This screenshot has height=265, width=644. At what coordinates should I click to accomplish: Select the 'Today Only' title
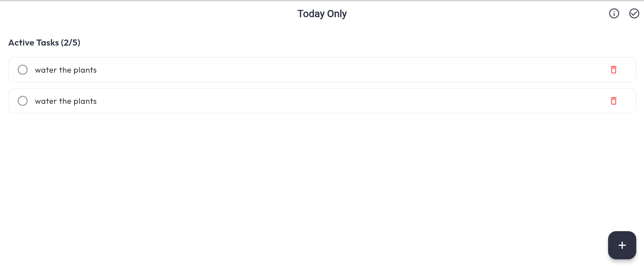[x=322, y=13]
